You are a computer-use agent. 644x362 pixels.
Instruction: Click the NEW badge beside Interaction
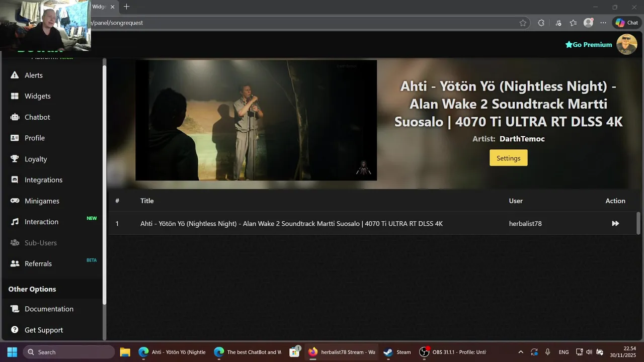(92, 218)
